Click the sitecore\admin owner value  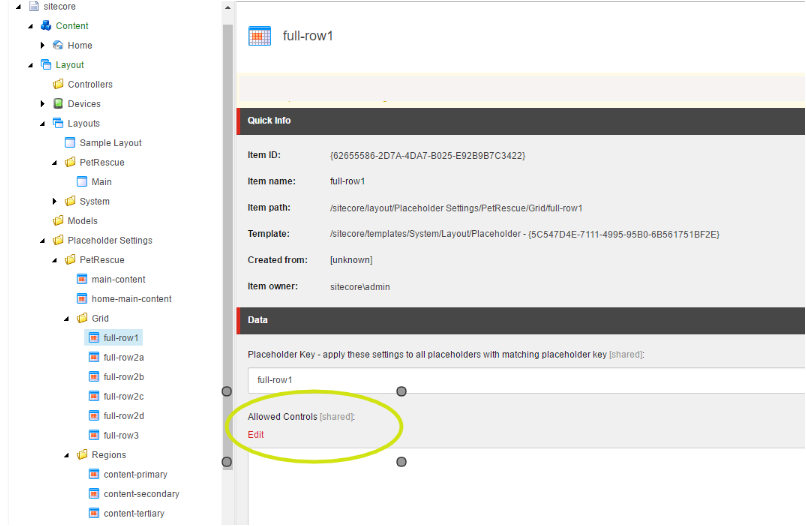(360, 287)
